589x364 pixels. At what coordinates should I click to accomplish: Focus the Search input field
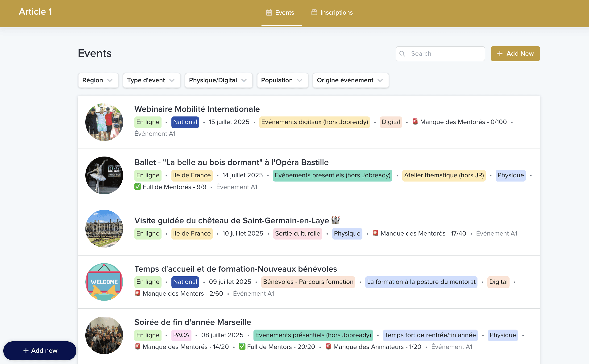[x=440, y=54]
